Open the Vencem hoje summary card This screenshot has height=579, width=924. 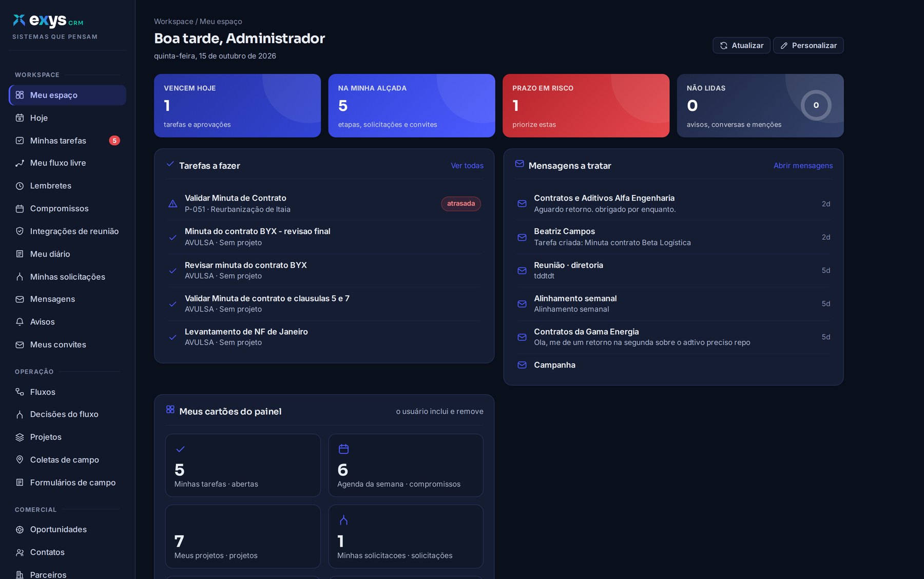237,106
